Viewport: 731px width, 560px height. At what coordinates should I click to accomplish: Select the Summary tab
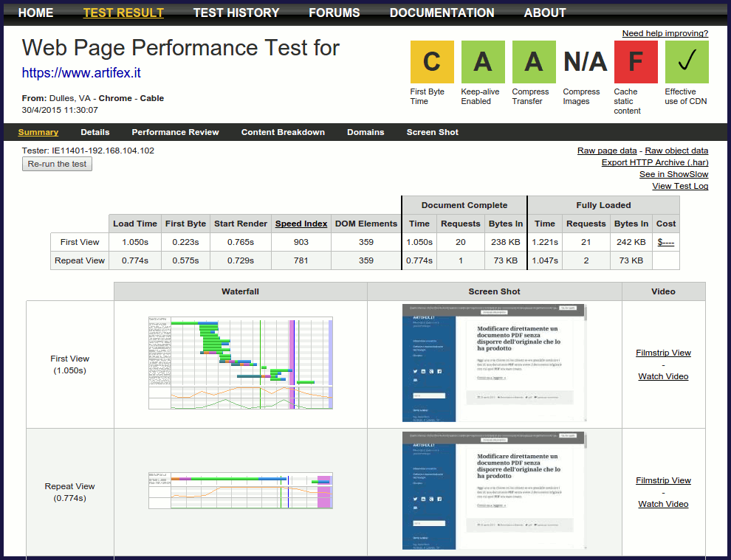pos(38,132)
